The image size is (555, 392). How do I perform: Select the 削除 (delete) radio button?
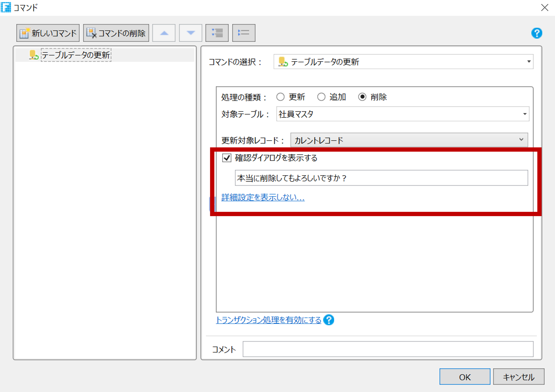[x=362, y=97]
